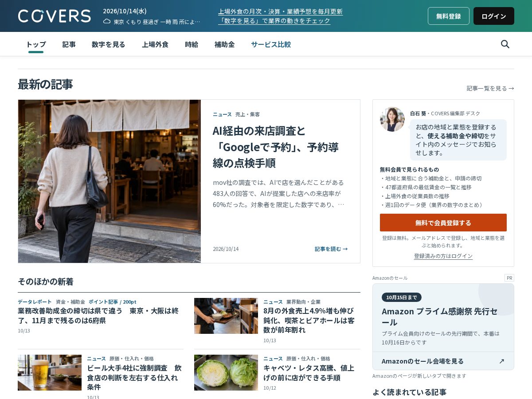532x399 pixels.
Task: Click the waiter carrying tray thumbnail
Action: 226,316
